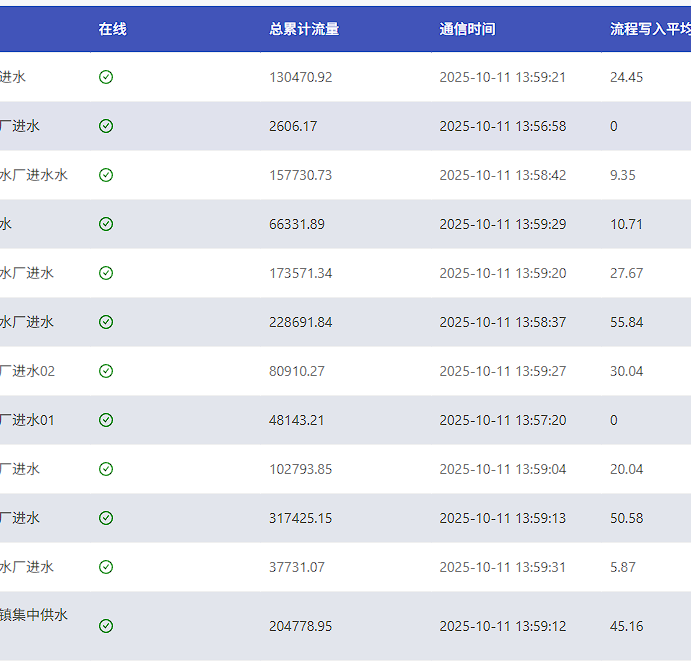Click online status icon for row 130470.92
Viewport: 691px width, 664px height.
point(106,77)
